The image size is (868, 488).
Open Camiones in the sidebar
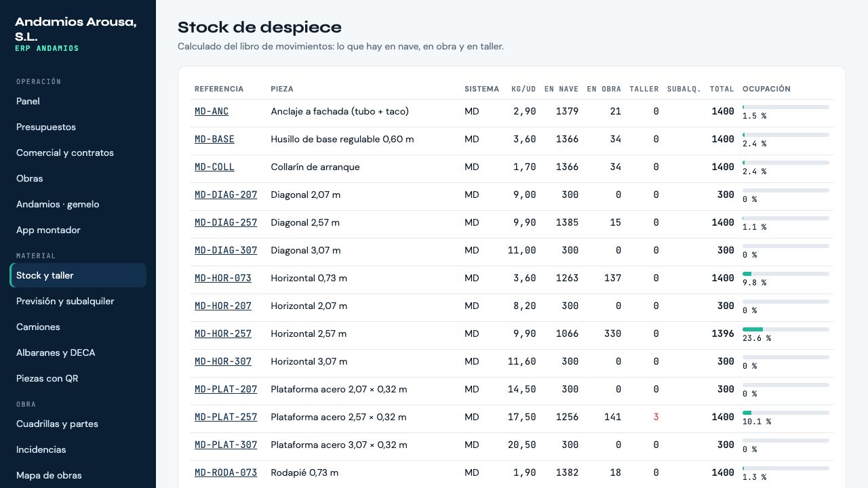click(x=78, y=327)
